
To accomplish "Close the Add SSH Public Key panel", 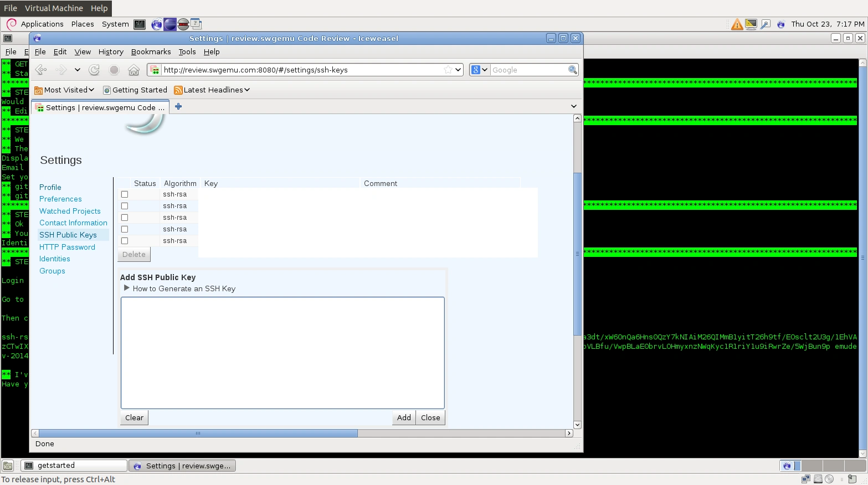I will point(430,418).
